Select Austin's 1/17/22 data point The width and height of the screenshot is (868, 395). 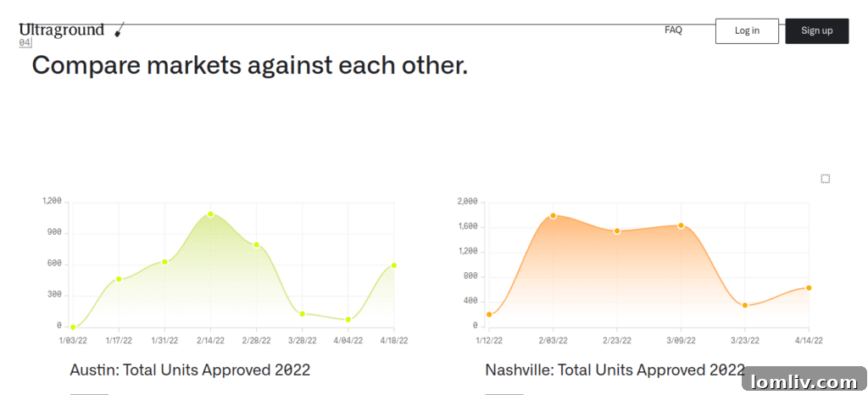click(119, 279)
